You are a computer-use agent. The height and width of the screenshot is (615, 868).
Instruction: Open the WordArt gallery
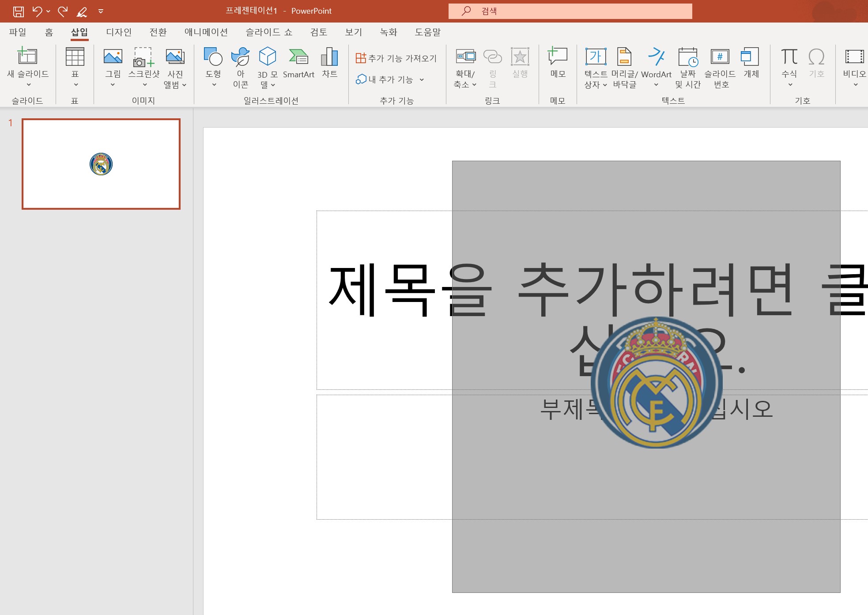[657, 67]
